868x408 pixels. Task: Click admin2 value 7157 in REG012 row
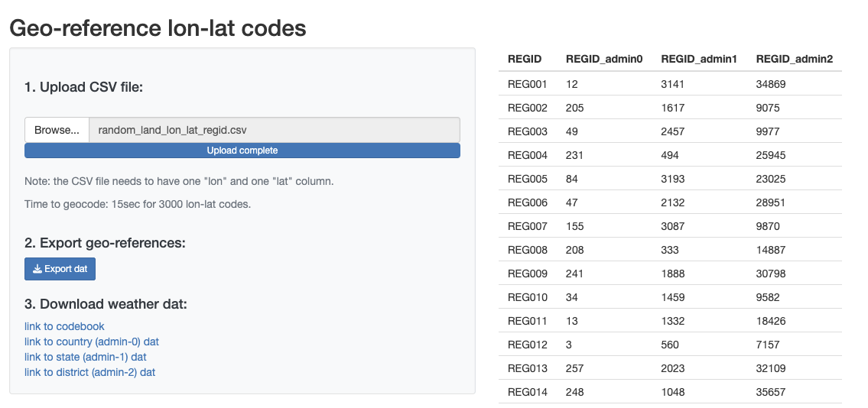point(768,345)
